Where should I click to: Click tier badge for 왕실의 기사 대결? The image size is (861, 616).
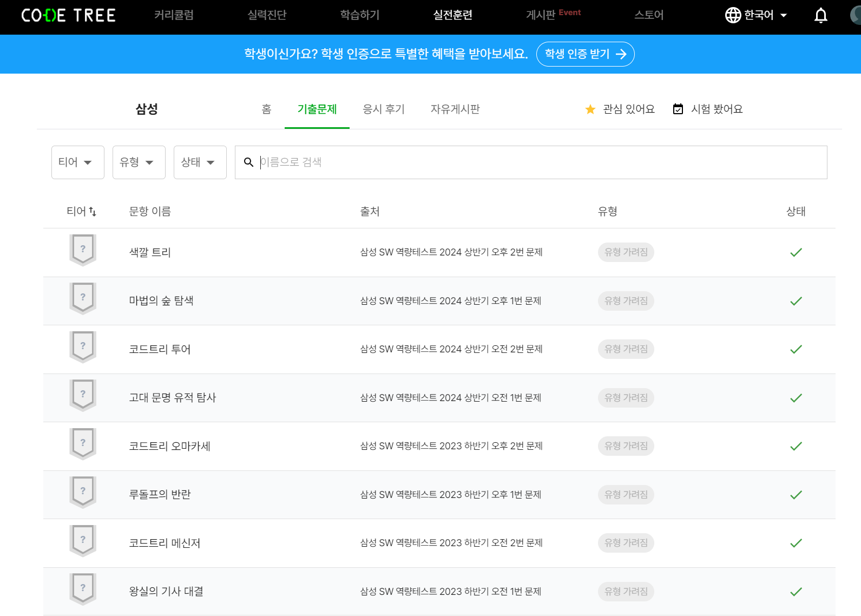83,589
